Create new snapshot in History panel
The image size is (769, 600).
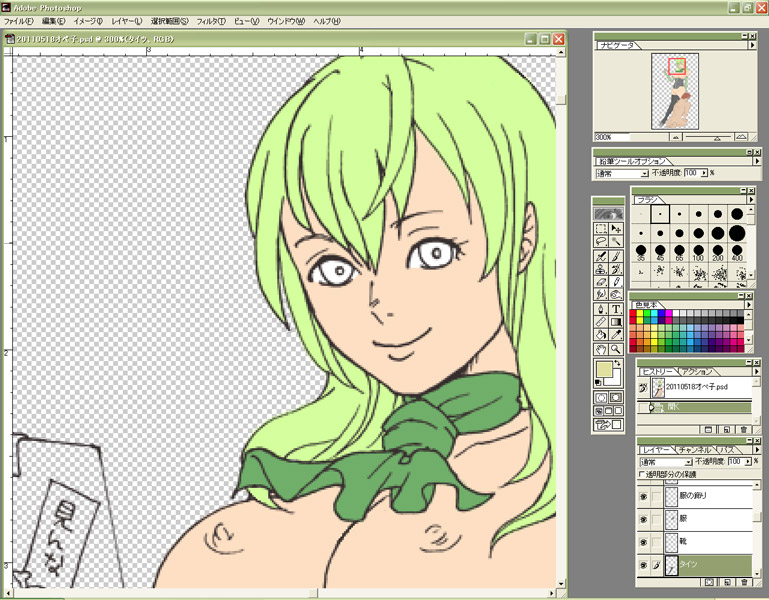pyautogui.click(x=726, y=430)
